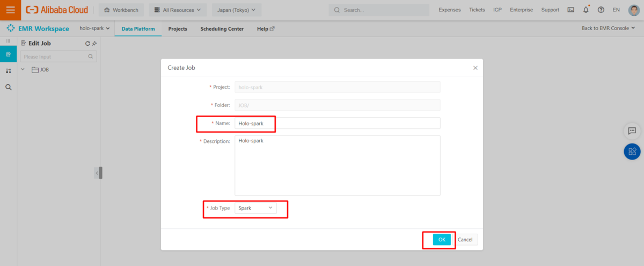Image resolution: width=644 pixels, height=266 pixels.
Task: Open ICP menu
Action: (x=497, y=10)
